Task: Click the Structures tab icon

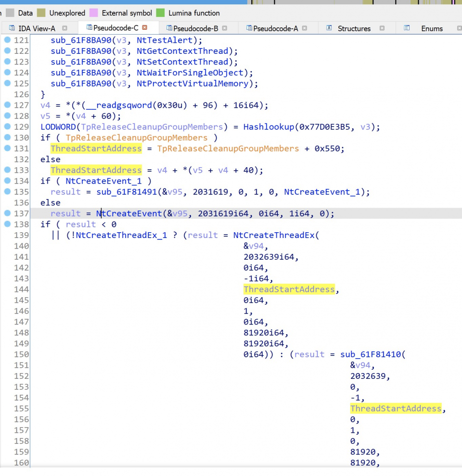Action: coord(329,28)
